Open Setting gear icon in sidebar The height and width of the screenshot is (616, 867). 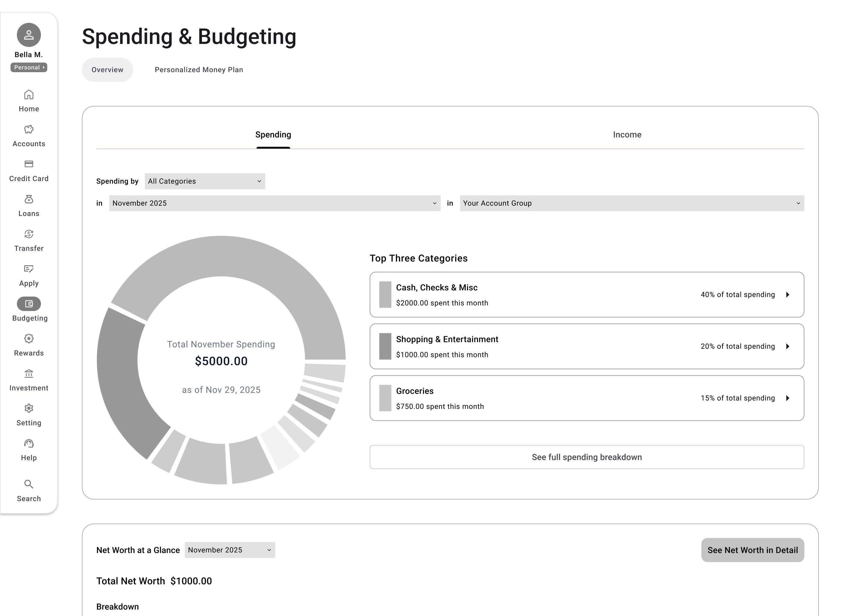tap(29, 408)
